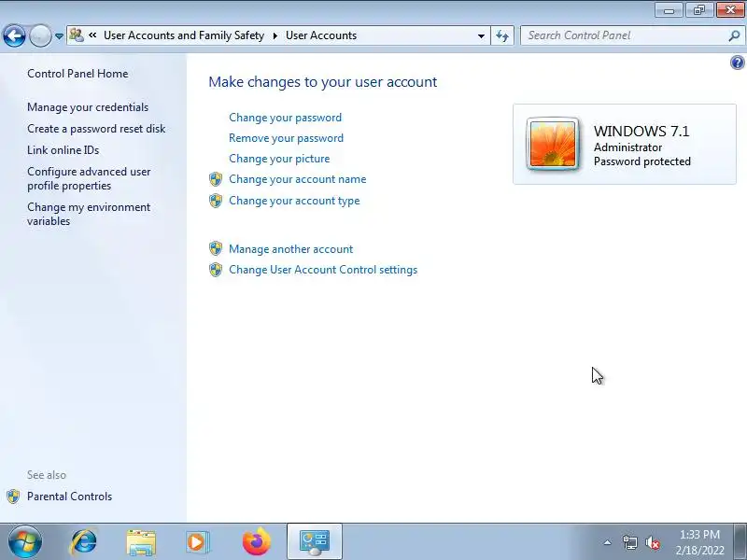Open Change my environment variables
The width and height of the screenshot is (747, 560).
click(89, 215)
